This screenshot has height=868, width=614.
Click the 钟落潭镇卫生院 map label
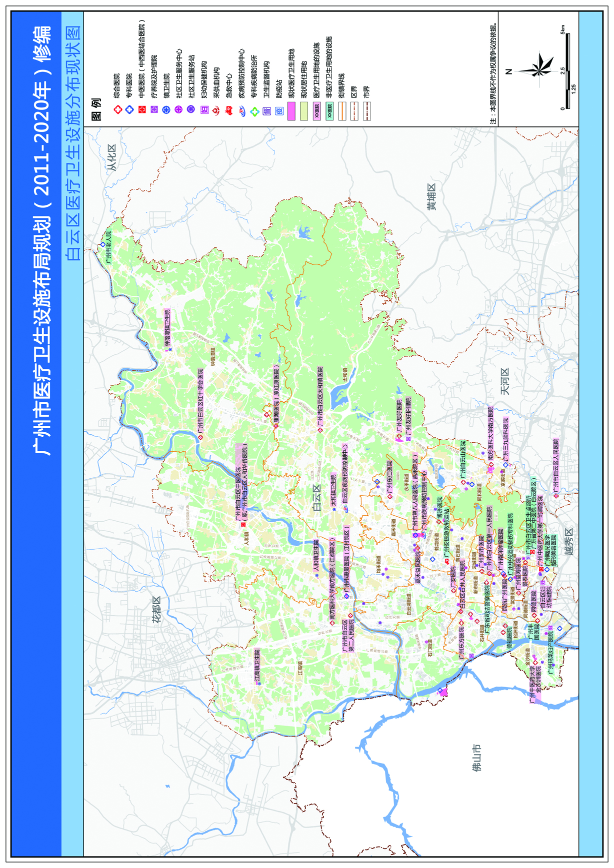(x=167, y=328)
